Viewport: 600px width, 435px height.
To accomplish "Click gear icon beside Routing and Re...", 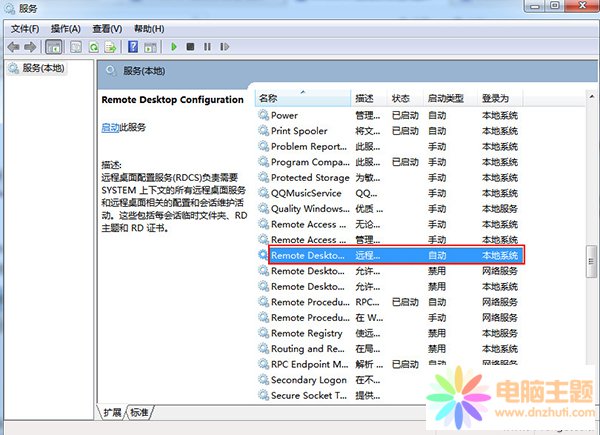I will point(264,348).
